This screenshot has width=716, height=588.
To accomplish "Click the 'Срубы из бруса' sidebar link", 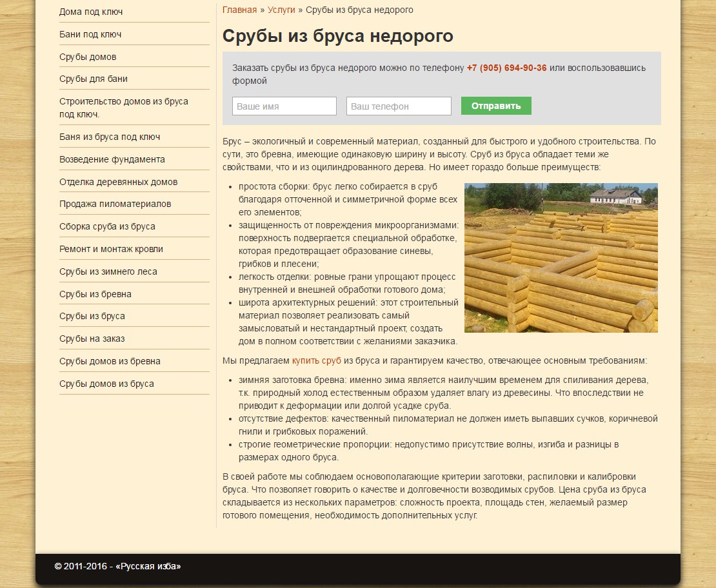I will click(x=92, y=317).
